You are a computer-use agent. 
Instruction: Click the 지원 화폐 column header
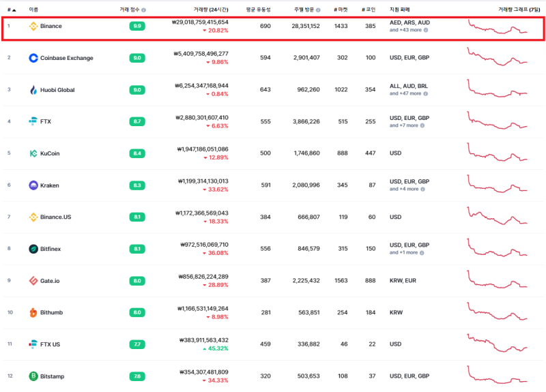pyautogui.click(x=399, y=10)
